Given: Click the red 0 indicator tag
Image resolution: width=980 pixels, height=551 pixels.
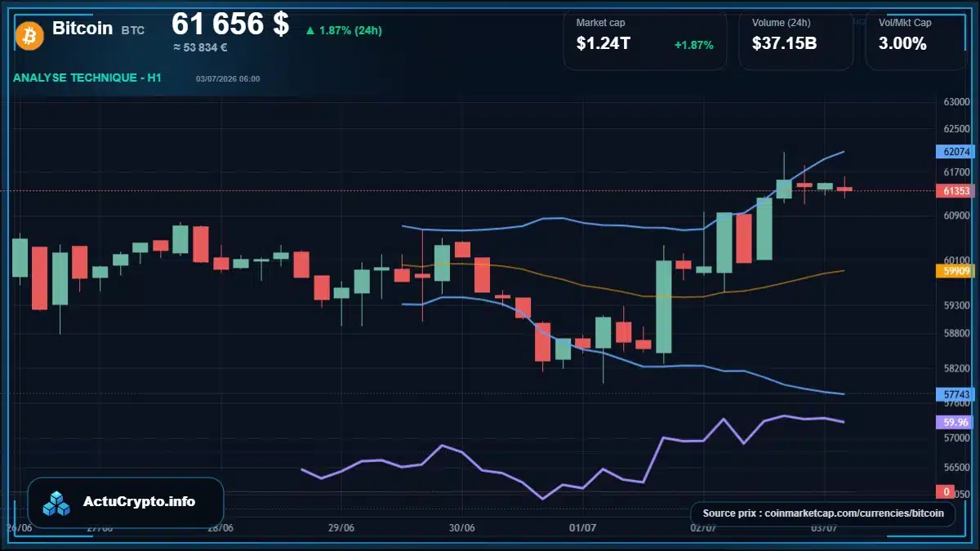Looking at the screenshot, I should (946, 491).
